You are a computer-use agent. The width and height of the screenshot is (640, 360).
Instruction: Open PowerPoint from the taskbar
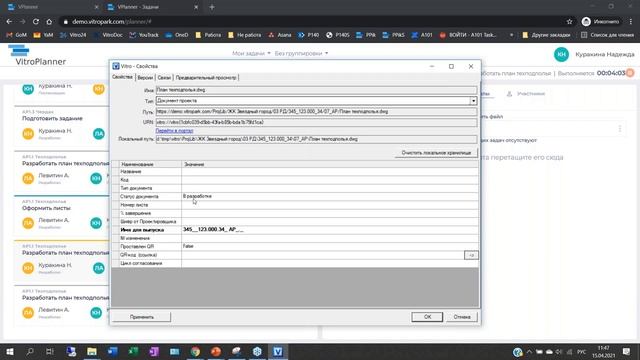pyautogui.click(x=216, y=351)
